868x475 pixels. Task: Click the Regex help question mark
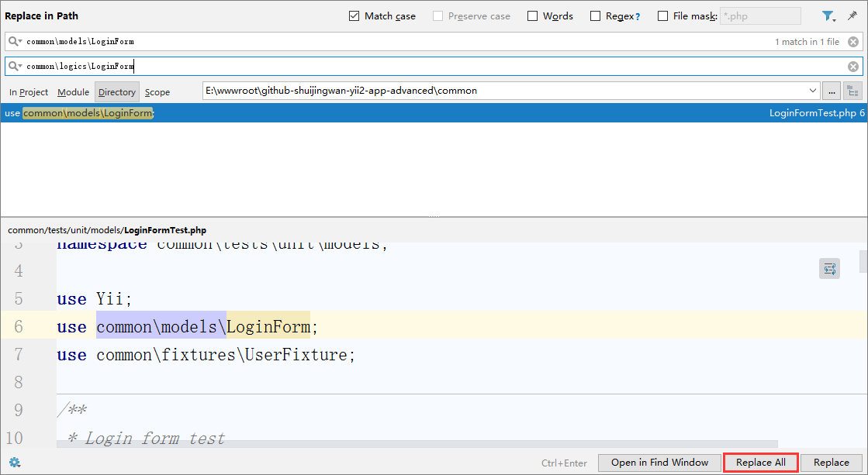[x=638, y=16]
